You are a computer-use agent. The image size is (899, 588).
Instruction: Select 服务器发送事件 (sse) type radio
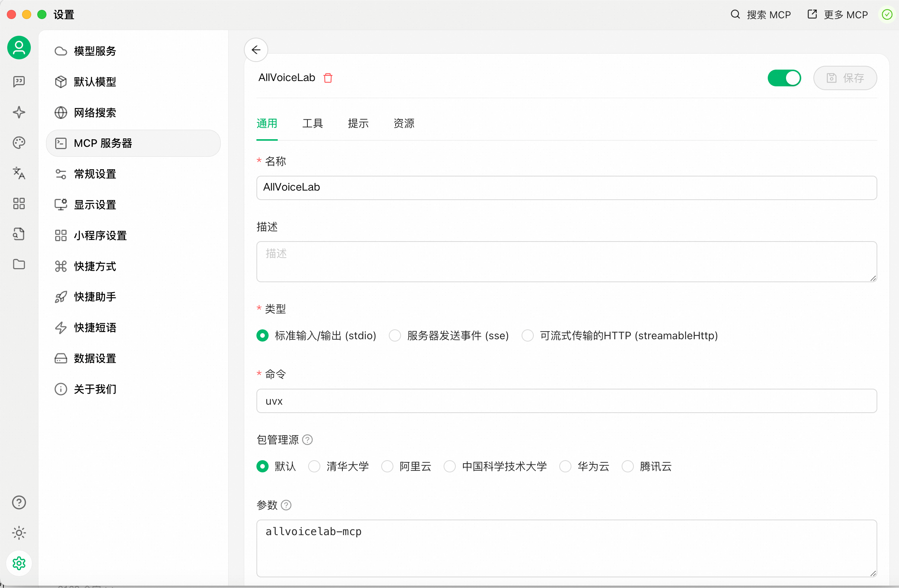[x=395, y=335]
